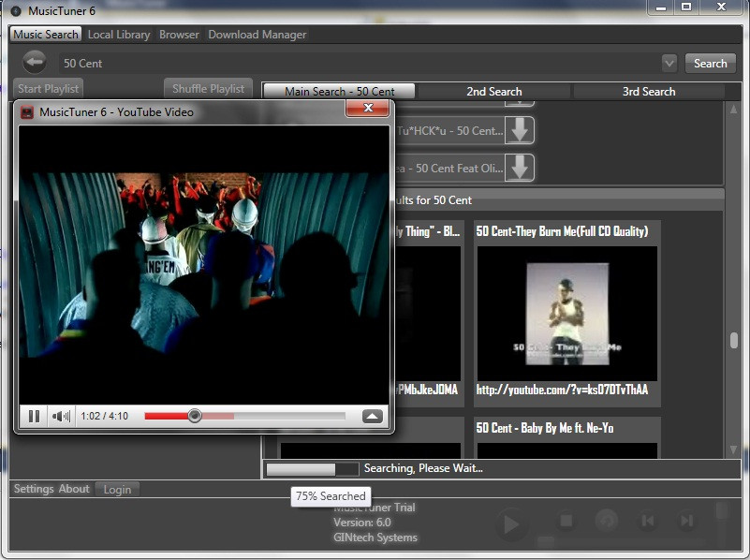Viewport: 750px width, 560px height.
Task: Maximize the MusicTuner 6 window
Action: [686, 7]
